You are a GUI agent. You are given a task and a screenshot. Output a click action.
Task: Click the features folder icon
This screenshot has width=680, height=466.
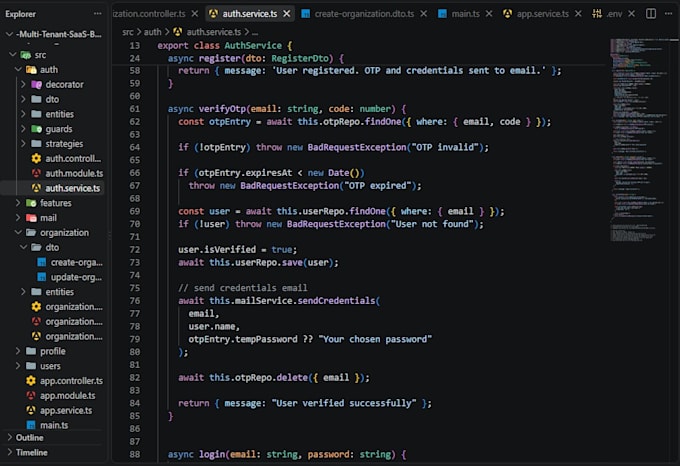tap(31, 203)
